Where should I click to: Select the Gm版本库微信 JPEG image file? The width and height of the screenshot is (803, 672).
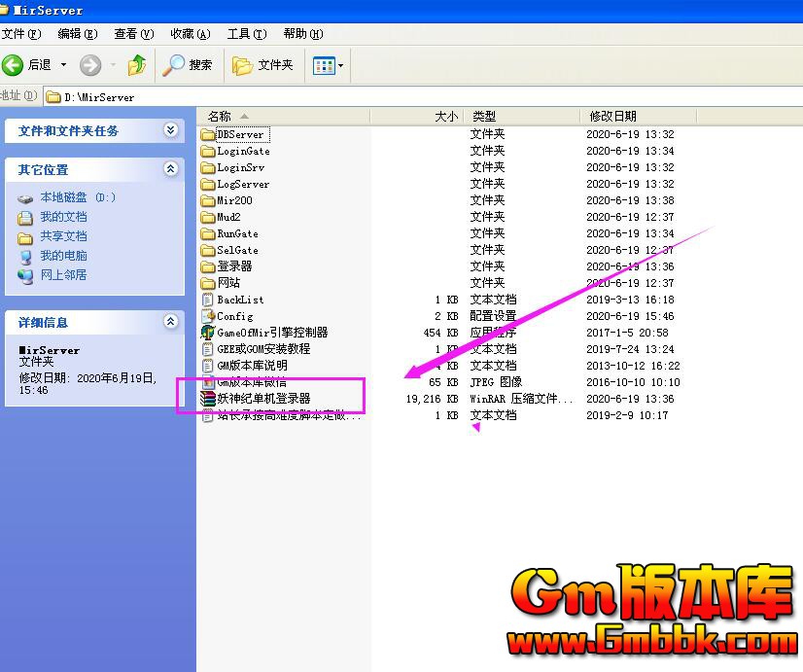pyautogui.click(x=251, y=382)
